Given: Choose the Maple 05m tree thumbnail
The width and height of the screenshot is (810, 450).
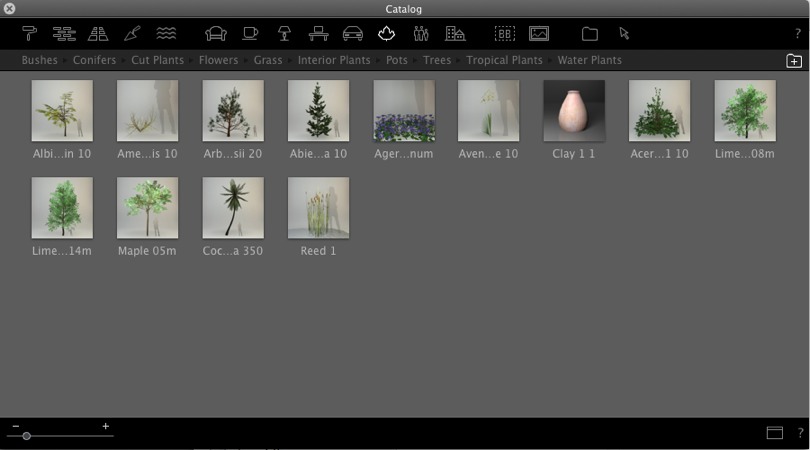Looking at the screenshot, I should tap(147, 208).
